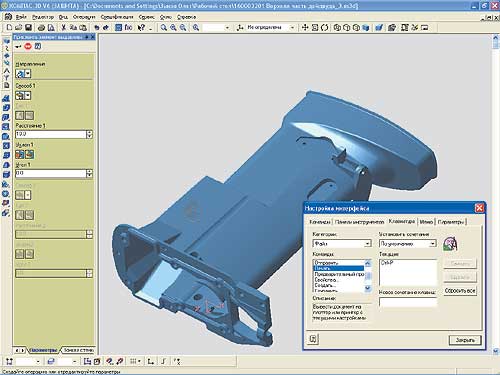Click the local coordinate system bottom icon
Screen dimensions: 500x375
151,361
